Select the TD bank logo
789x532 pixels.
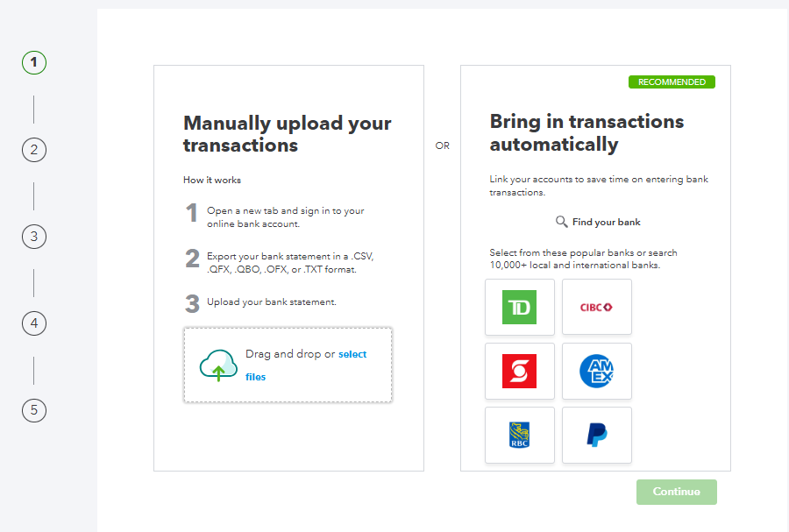point(519,307)
